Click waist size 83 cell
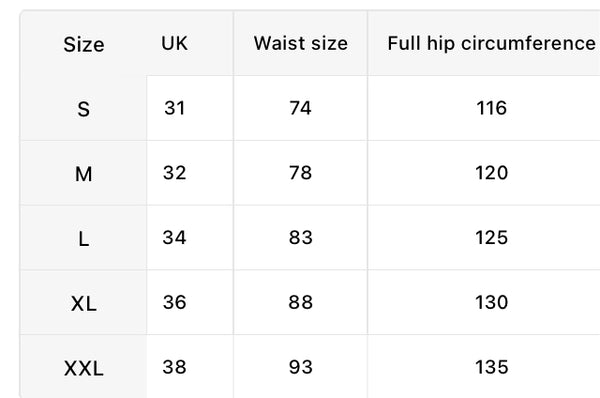This screenshot has width=600, height=398. tap(301, 237)
